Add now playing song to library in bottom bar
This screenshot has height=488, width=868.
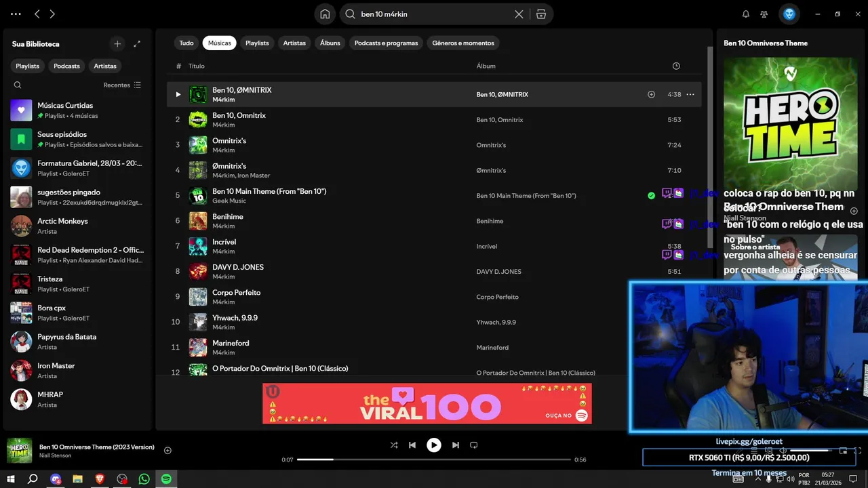pyautogui.click(x=167, y=451)
